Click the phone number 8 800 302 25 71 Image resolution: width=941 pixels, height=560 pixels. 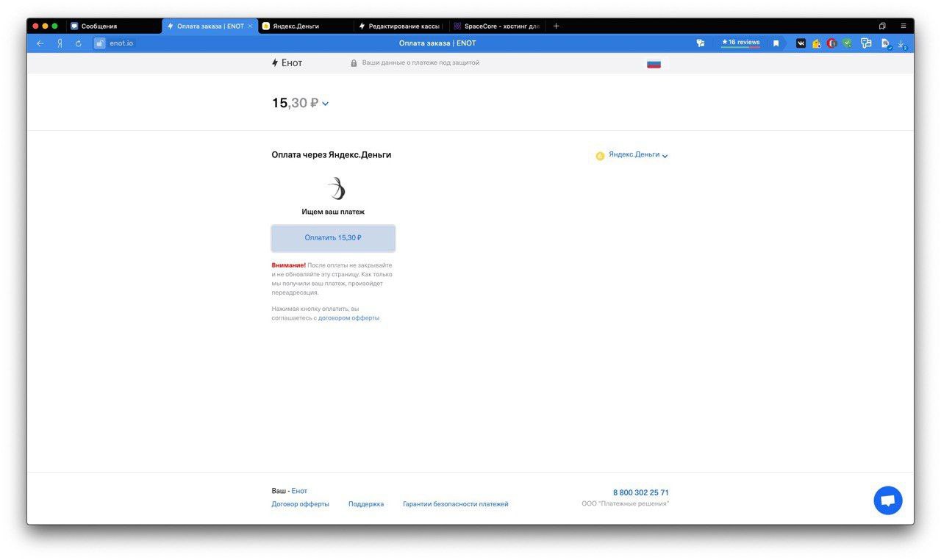coord(641,492)
